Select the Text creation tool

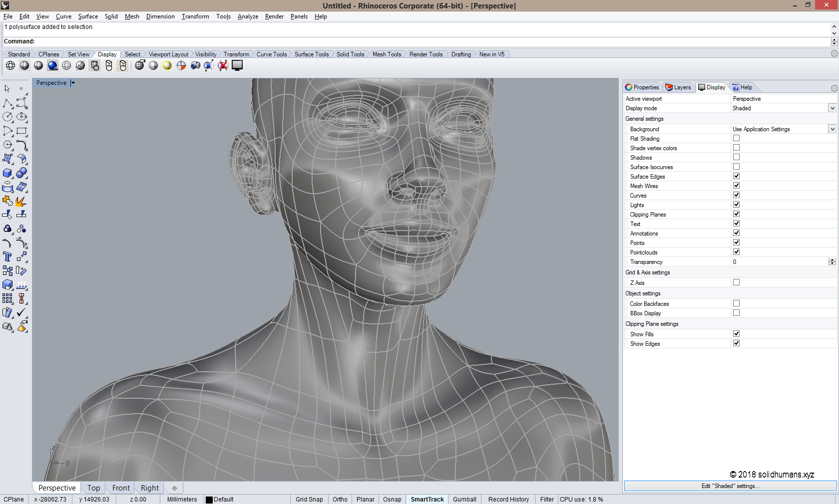coord(7,257)
